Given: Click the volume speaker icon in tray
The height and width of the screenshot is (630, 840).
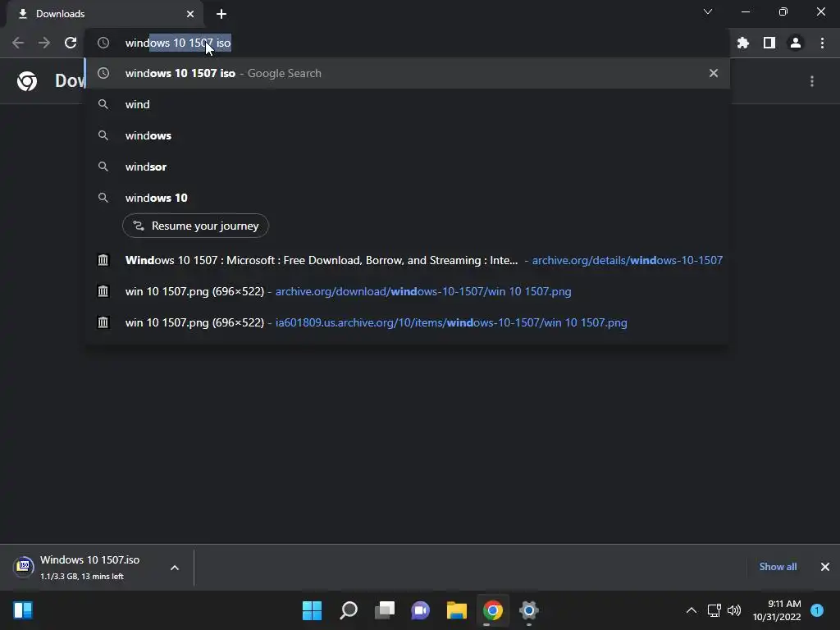Looking at the screenshot, I should click(x=734, y=610).
